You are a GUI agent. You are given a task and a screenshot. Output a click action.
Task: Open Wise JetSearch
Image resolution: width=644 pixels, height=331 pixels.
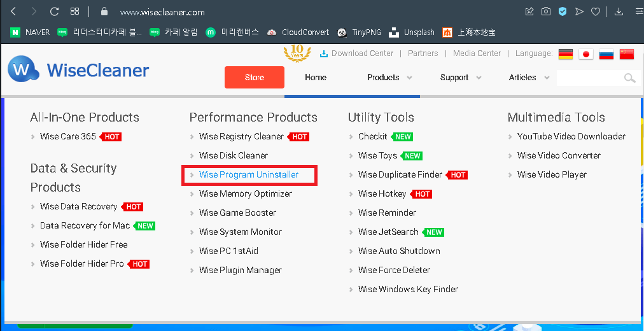(388, 232)
